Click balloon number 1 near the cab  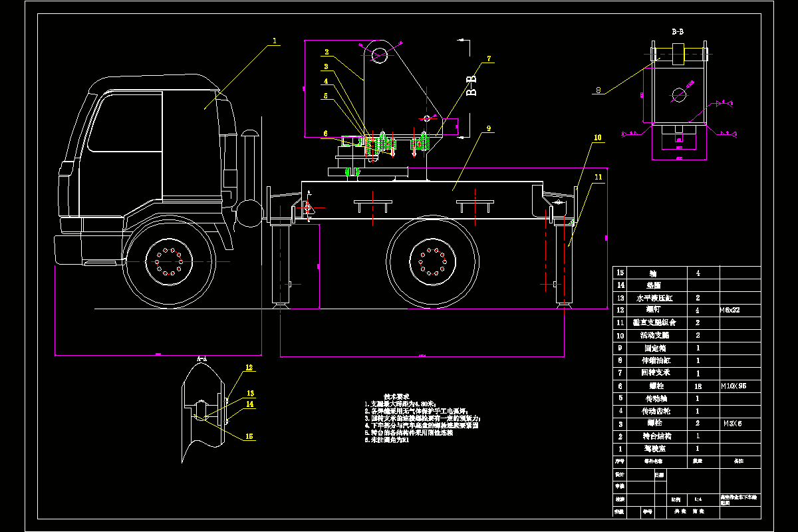[274, 41]
